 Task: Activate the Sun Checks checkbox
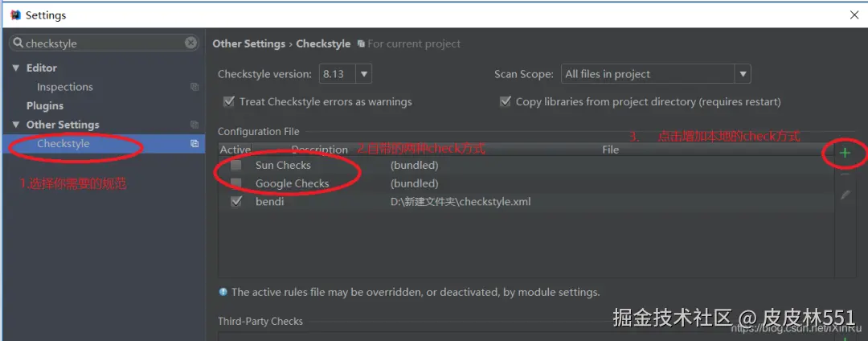(236, 165)
